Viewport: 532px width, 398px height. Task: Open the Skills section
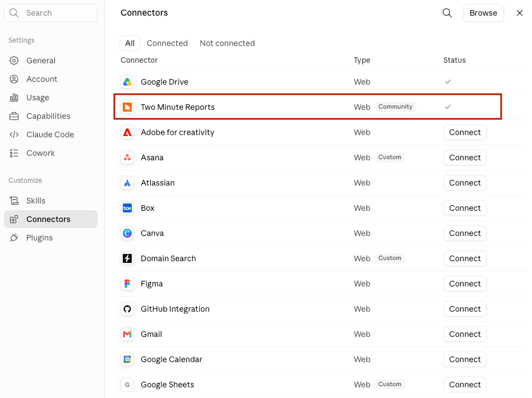click(x=51, y=201)
